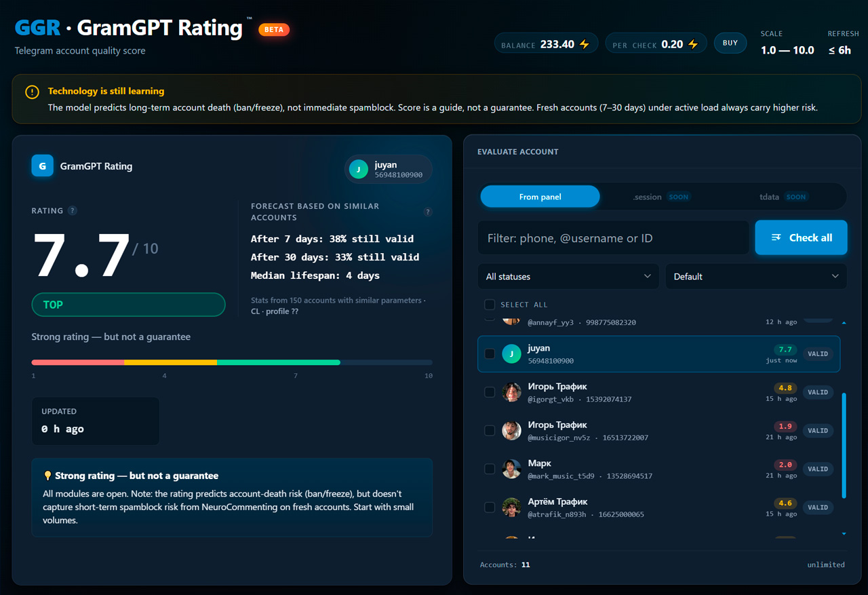Screen dimensions: 868x595
Task: Open the forecast help question icon
Action: click(428, 212)
